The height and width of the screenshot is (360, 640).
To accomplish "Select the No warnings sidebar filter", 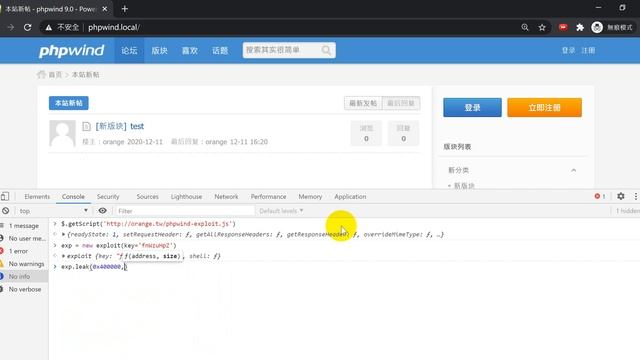I will coord(24,264).
